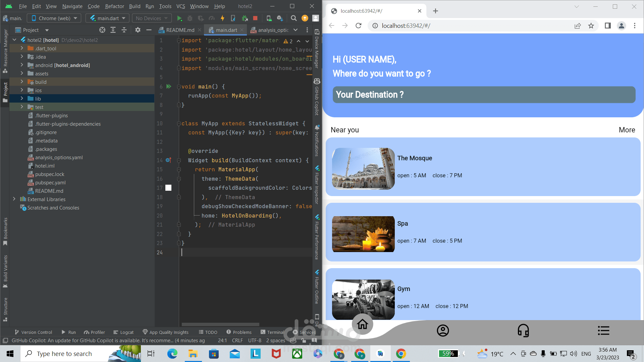This screenshot has height=362, width=644.
Task: Click the white color swatch in gutter
Action: [x=168, y=188]
